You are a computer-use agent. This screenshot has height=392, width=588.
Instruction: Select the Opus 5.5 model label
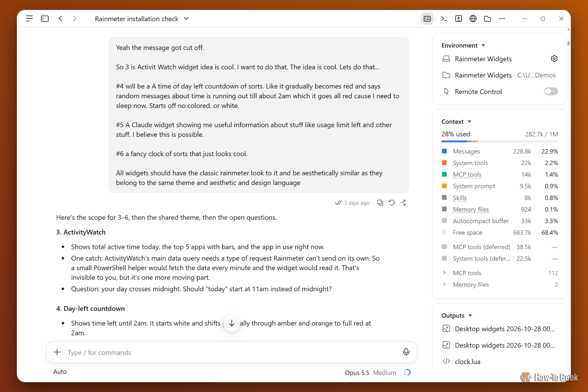click(357, 373)
